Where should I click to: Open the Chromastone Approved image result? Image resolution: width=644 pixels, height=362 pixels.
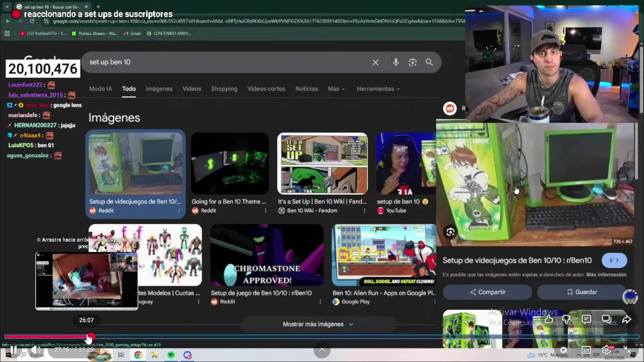pyautogui.click(x=267, y=255)
